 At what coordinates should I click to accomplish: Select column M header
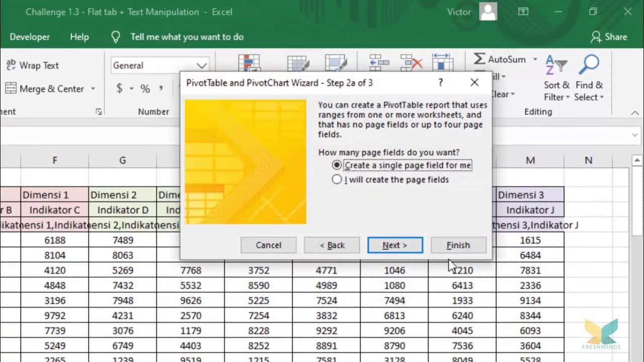click(x=530, y=160)
